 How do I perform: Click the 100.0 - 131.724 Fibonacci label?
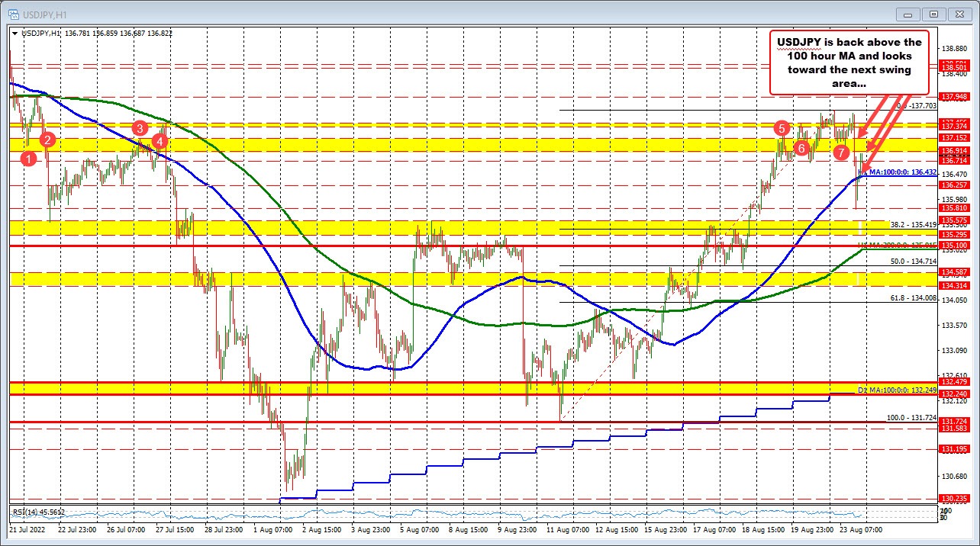pos(911,417)
